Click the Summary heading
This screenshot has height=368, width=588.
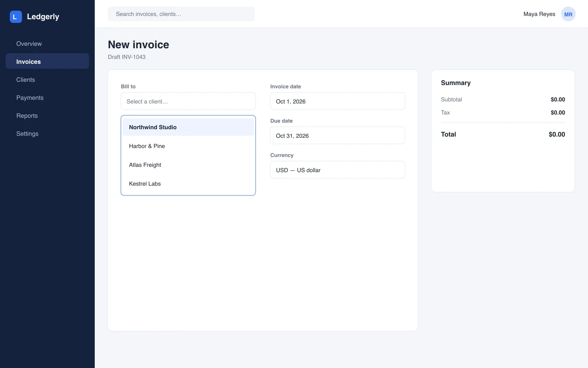coord(456,83)
